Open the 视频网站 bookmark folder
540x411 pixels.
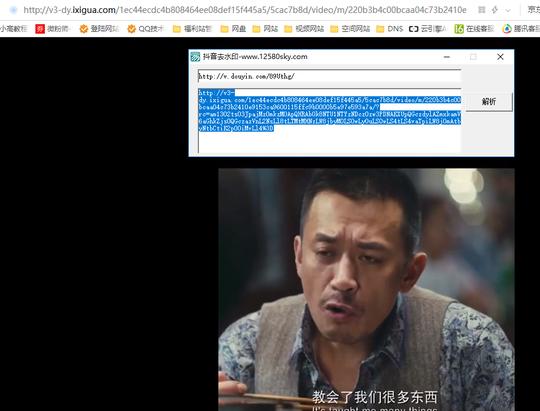304,29
